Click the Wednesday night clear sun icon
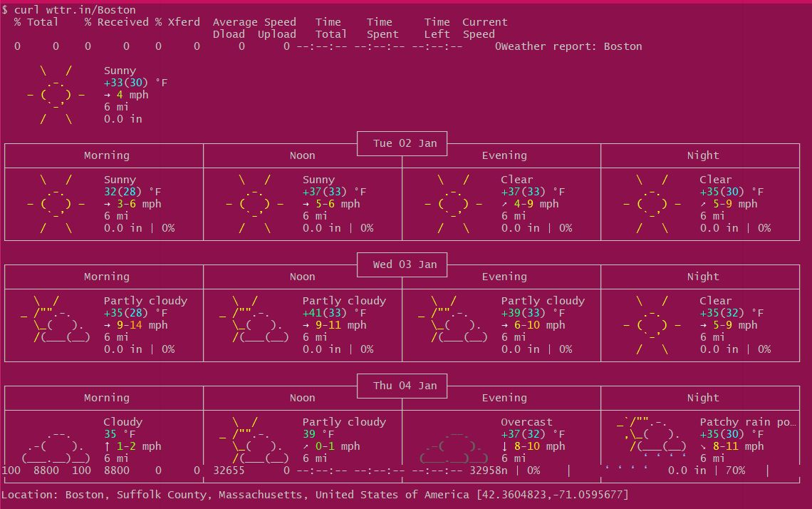 pyautogui.click(x=652, y=325)
